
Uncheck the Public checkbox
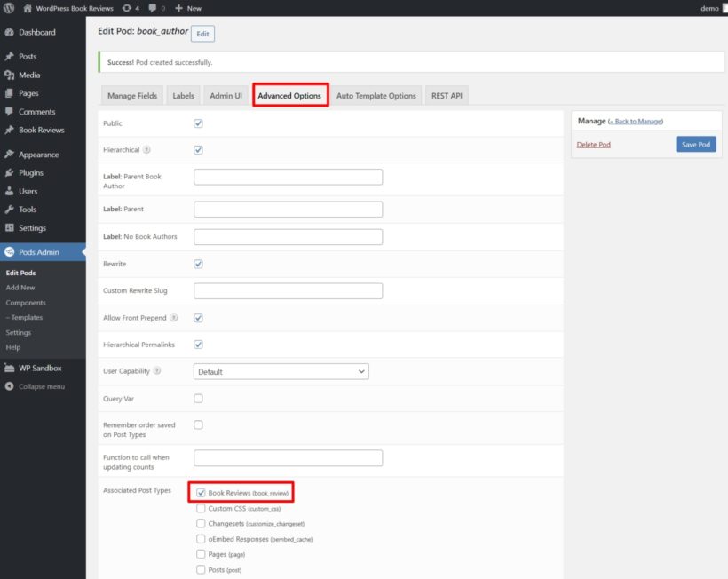click(x=198, y=123)
